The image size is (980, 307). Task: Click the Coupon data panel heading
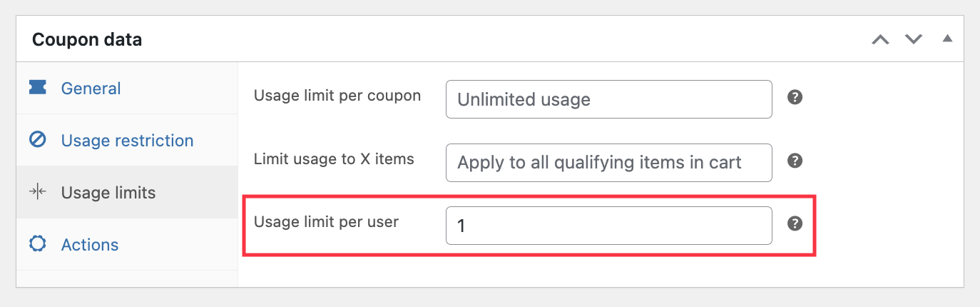tap(87, 39)
